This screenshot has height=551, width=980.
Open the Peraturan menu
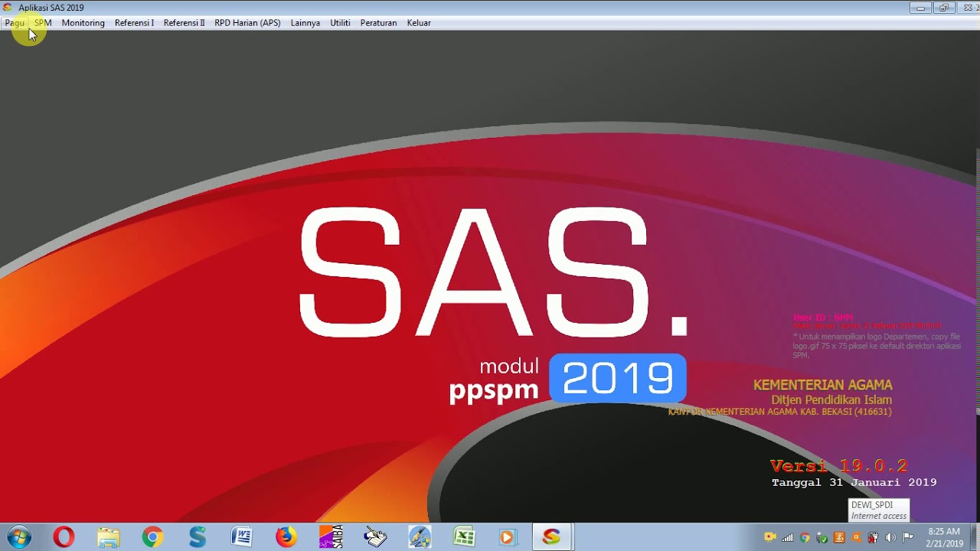coord(378,23)
